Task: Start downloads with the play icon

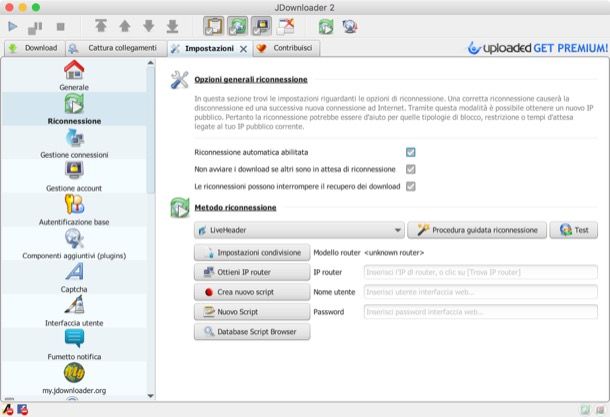Action: click(x=13, y=27)
